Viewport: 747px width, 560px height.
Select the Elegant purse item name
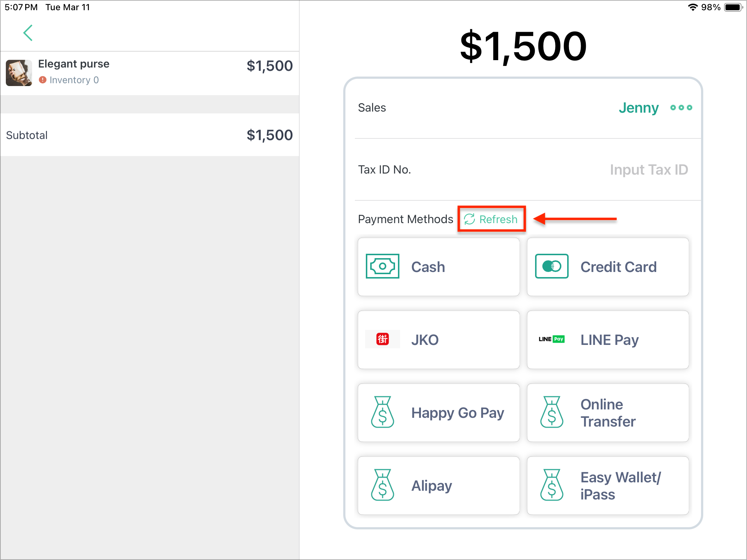tap(74, 64)
